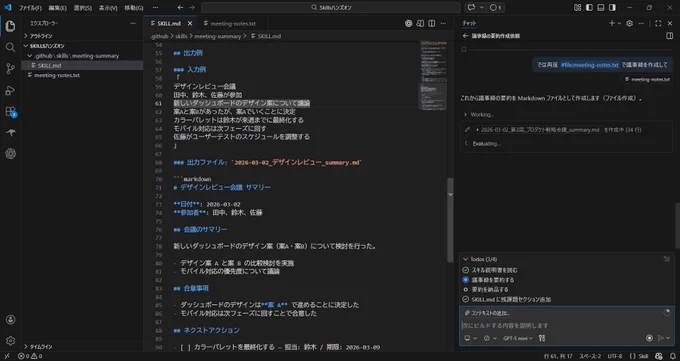Split the editor to the right
Image resolution: width=680 pixels, height=361 pixels.
tap(432, 23)
